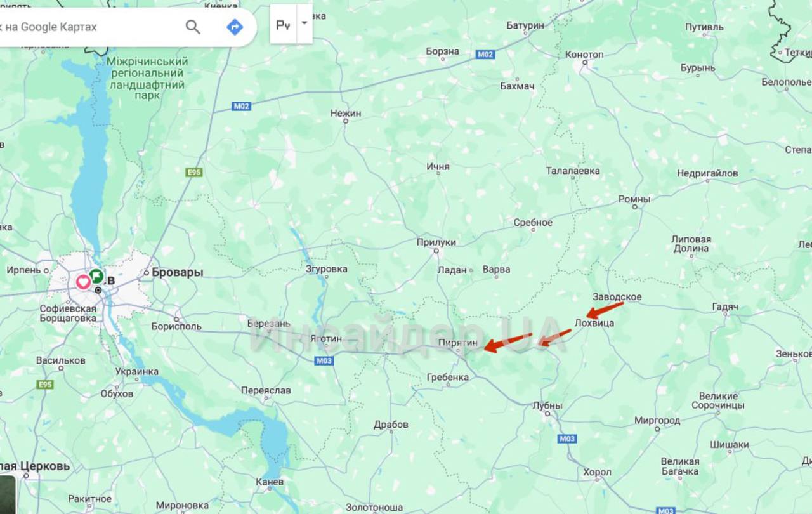Screen dimensions: 812x514
Task: Select the Нежин town label
Action: (346, 113)
